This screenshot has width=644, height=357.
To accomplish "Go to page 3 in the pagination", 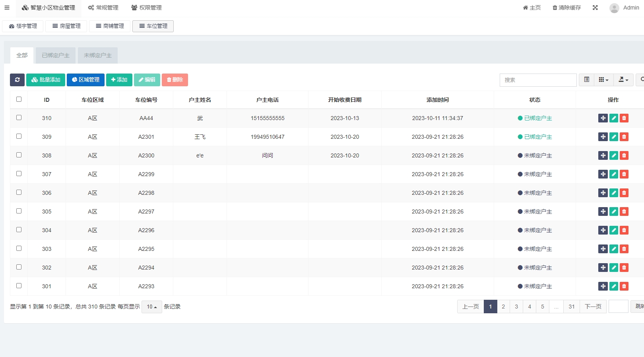I will (x=516, y=307).
